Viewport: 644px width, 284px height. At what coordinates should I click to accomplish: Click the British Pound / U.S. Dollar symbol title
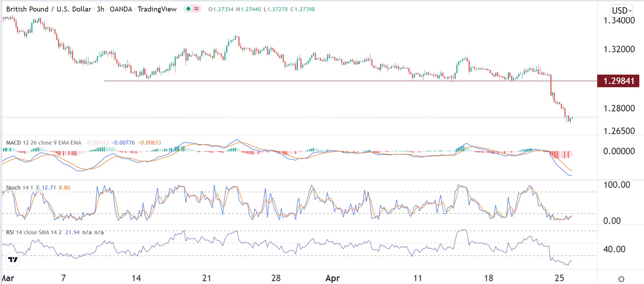pyautogui.click(x=49, y=9)
